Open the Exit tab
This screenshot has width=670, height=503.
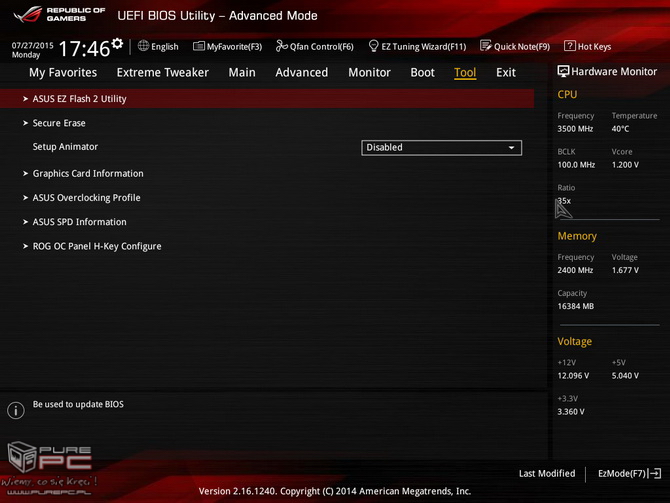506,73
